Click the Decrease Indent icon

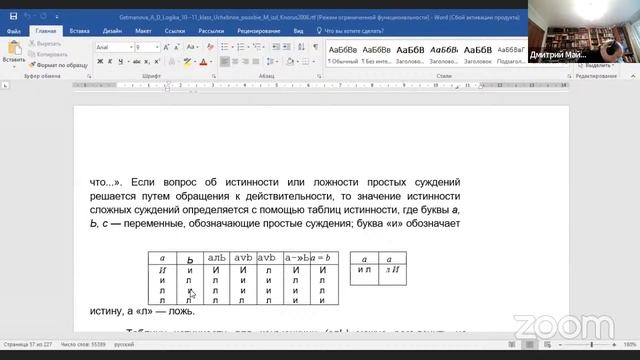tap(276, 47)
